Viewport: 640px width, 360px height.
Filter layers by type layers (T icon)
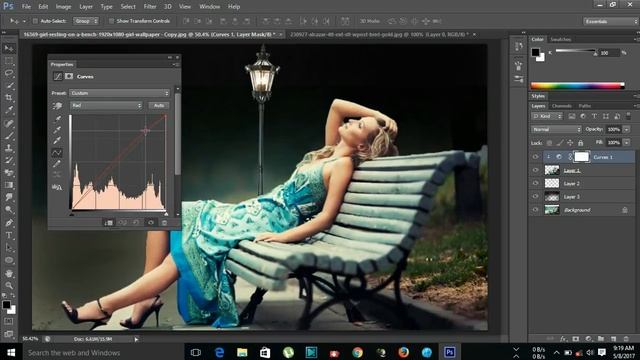coord(594,116)
